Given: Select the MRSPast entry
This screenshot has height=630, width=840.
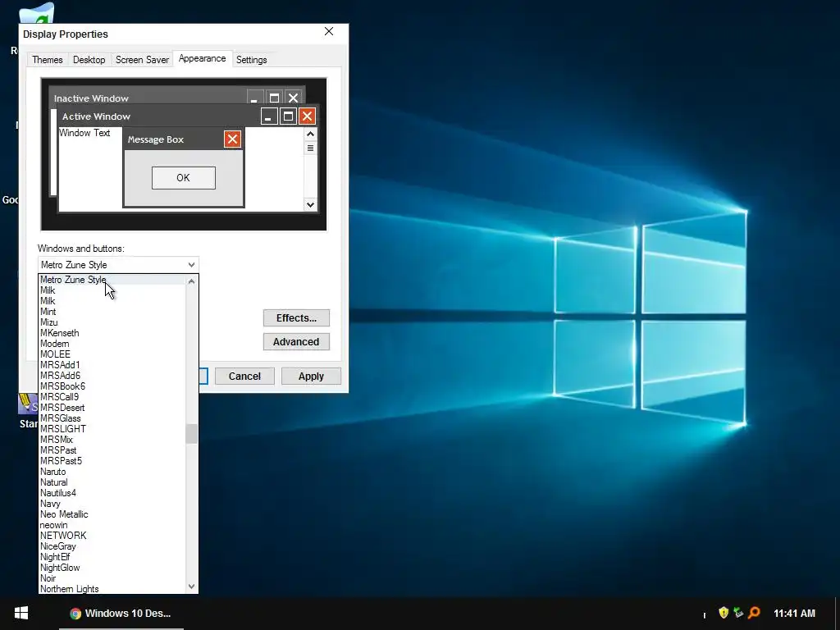Looking at the screenshot, I should (112, 450).
